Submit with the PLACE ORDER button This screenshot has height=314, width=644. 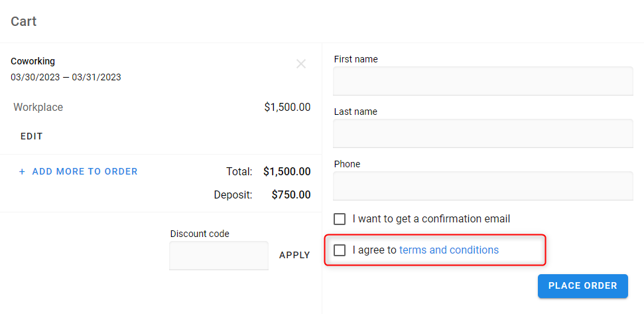(582, 285)
